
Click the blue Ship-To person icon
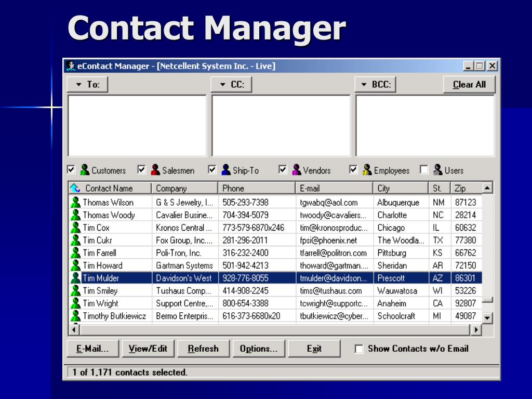[226, 170]
